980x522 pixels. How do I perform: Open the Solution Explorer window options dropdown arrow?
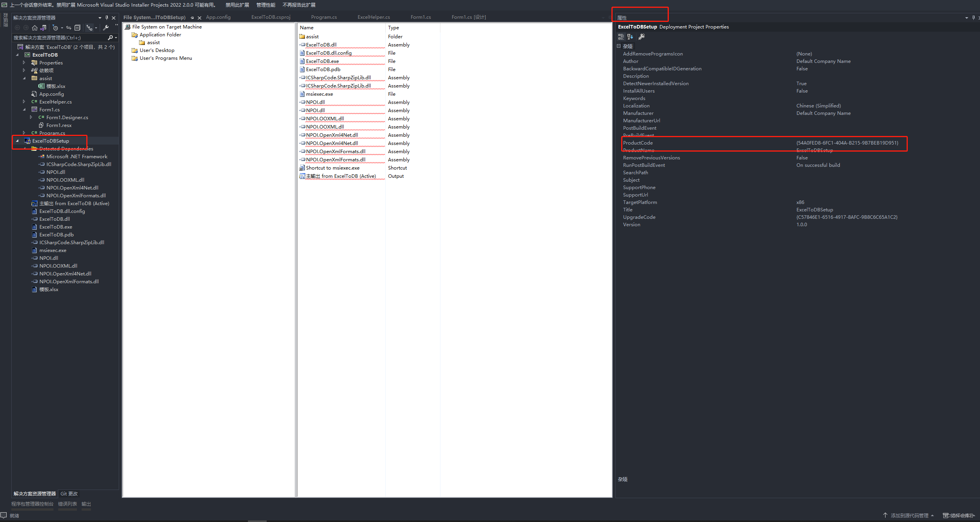(100, 18)
